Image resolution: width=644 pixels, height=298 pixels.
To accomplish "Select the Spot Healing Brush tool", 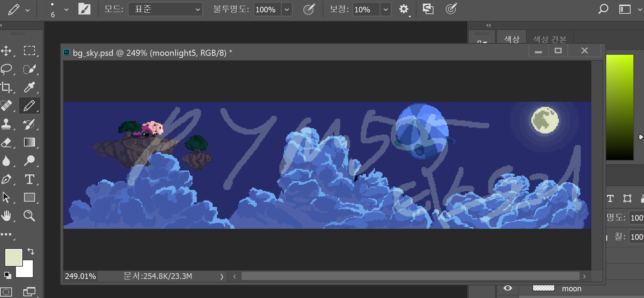I will pos(6,106).
